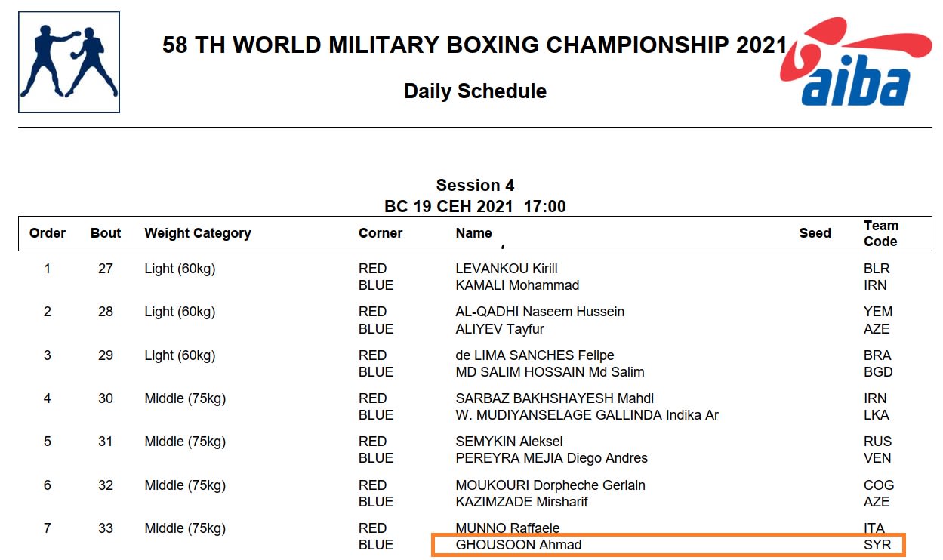Click the championship title heading
Image resolution: width=943 pixels, height=560 pixels.
[x=475, y=45]
